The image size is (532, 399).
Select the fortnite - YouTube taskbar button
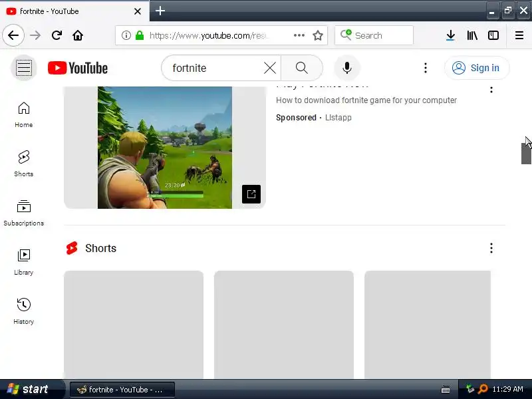(122, 390)
